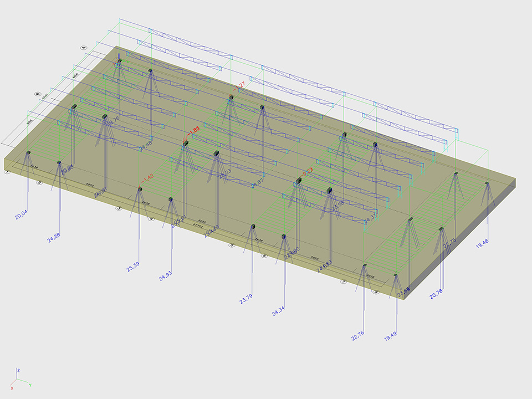Select grid line bubble A
532x399 pixels.
pyautogui.click(x=84, y=48)
